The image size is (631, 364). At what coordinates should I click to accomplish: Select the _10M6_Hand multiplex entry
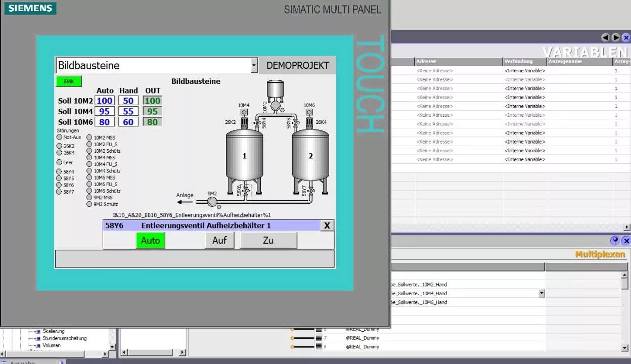(420, 302)
